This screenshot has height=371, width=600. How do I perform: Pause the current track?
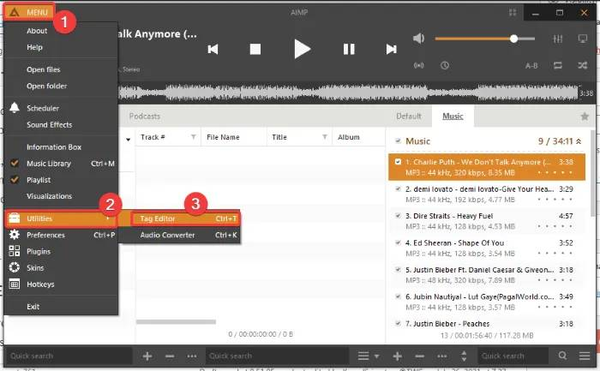349,49
